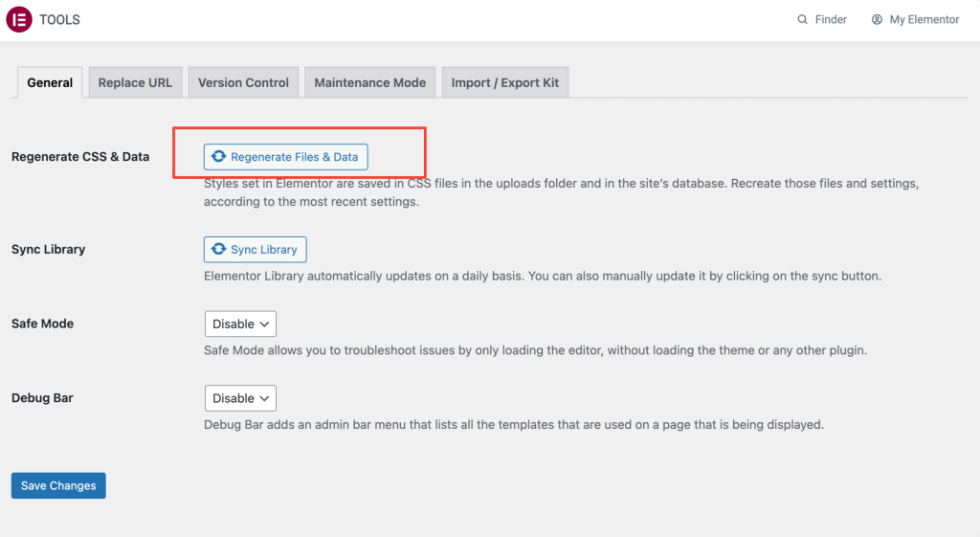Switch to the Replace URL tab
The image size is (980, 537).
click(x=135, y=82)
